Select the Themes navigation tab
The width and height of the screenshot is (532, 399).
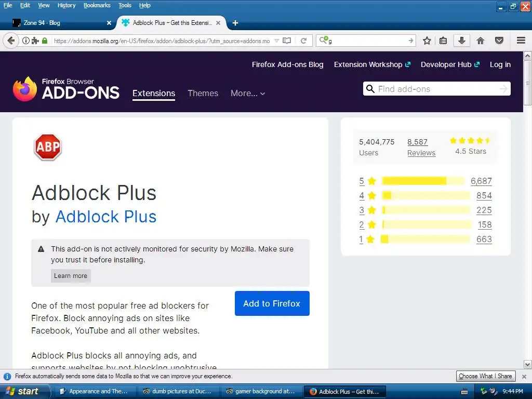pyautogui.click(x=203, y=94)
